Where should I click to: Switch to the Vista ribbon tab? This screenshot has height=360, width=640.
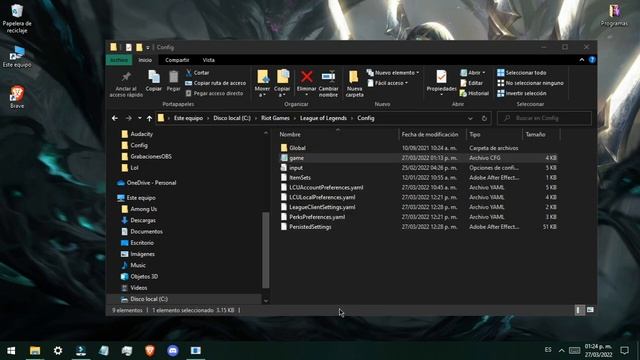(x=209, y=60)
